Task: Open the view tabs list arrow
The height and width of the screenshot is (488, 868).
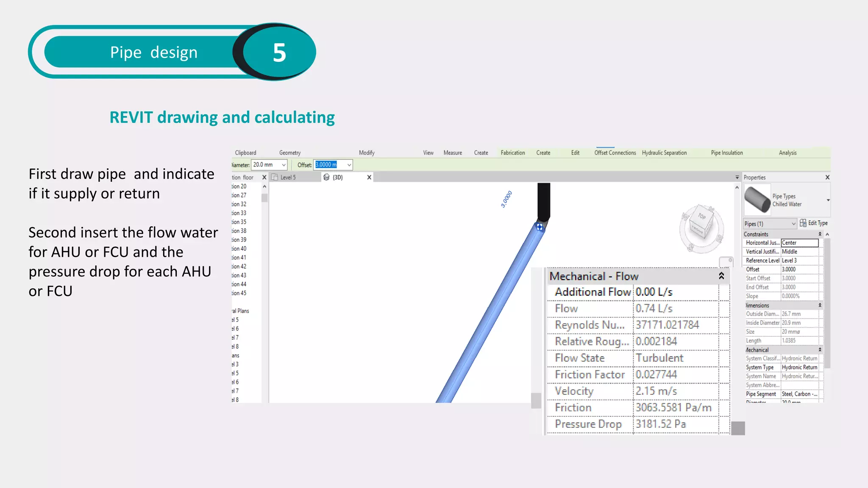Action: (x=737, y=177)
